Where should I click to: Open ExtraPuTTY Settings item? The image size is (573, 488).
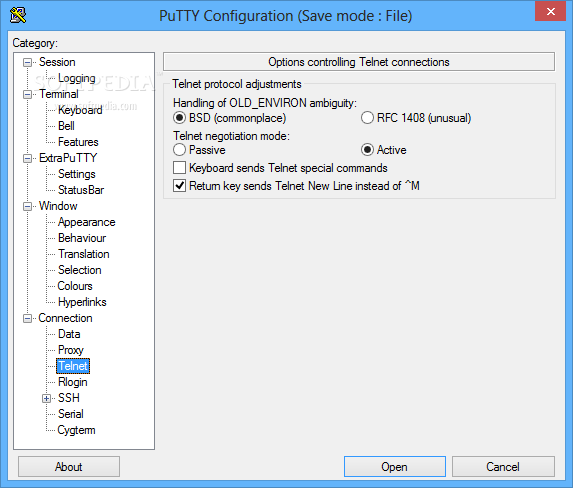coord(77,174)
